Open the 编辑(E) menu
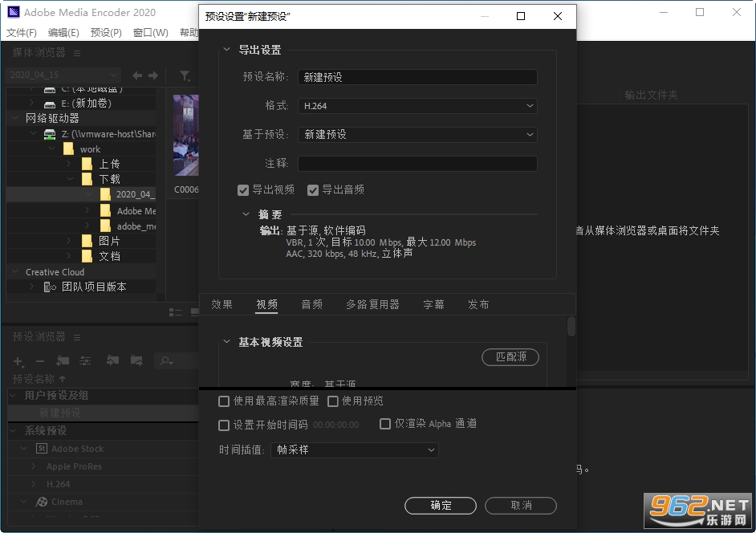 coord(63,32)
